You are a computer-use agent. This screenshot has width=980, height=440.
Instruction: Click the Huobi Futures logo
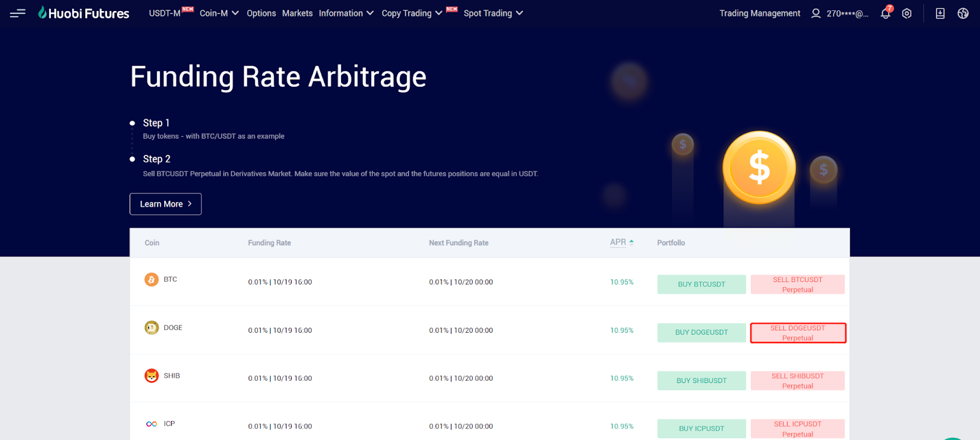84,13
